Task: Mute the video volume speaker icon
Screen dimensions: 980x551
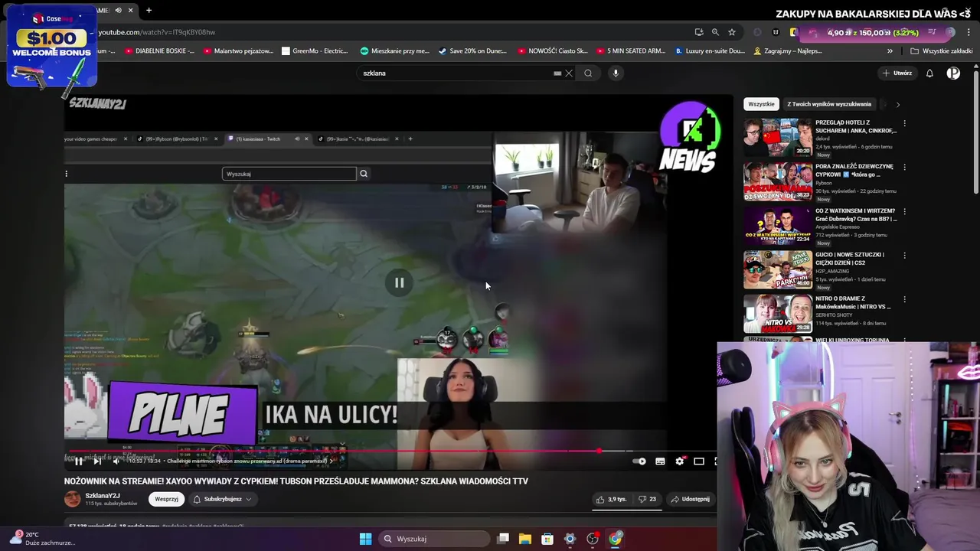Action: pos(116,461)
